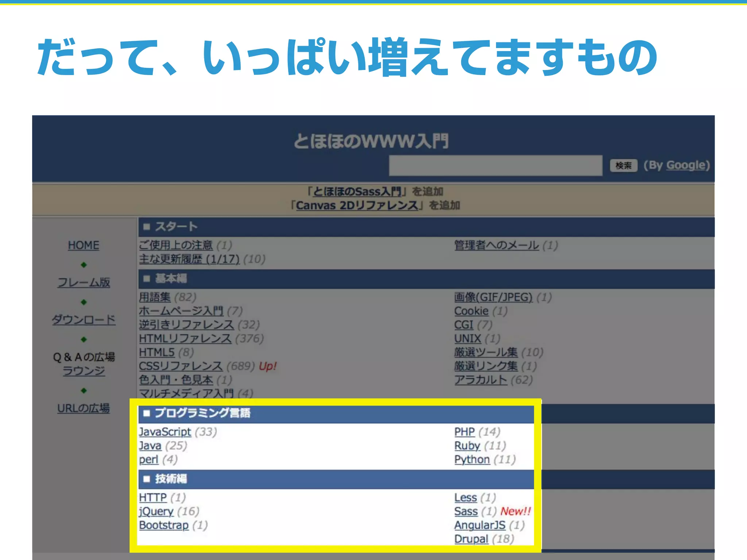
Task: Open the Drupal link
Action: (x=471, y=539)
